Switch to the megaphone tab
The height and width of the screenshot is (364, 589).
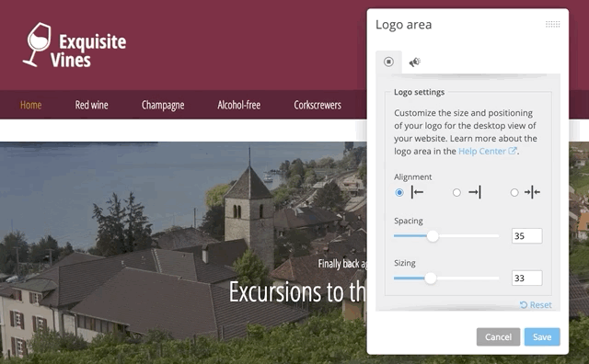415,62
